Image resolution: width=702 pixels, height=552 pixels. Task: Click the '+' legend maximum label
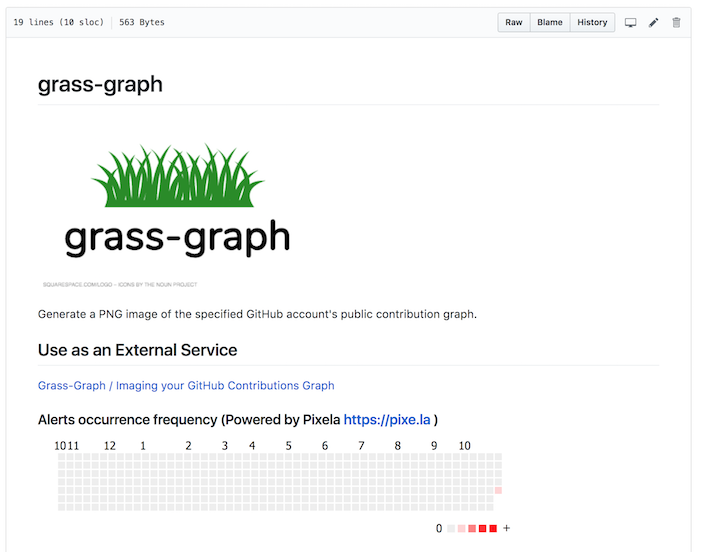click(506, 528)
